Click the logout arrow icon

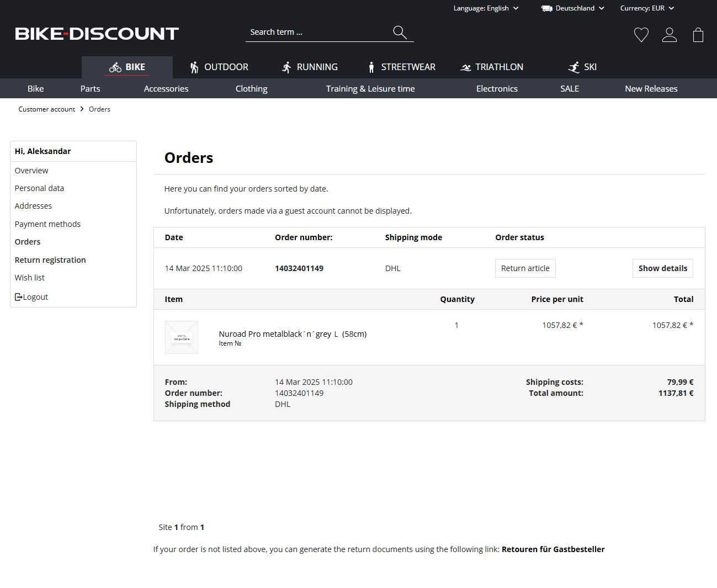point(18,297)
